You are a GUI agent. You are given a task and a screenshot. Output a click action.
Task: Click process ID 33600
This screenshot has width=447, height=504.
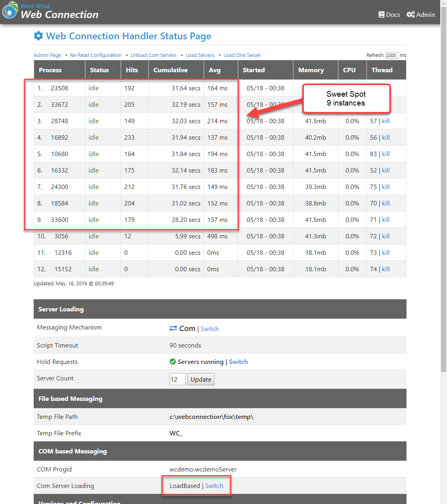[59, 219]
